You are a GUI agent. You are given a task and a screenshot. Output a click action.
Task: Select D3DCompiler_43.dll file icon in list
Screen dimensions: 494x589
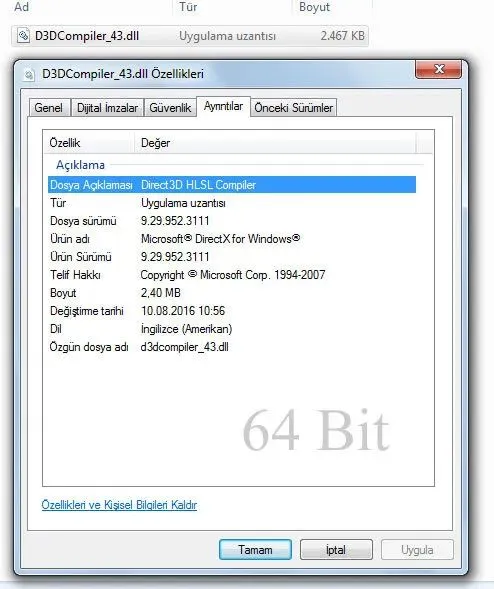[x=23, y=36]
